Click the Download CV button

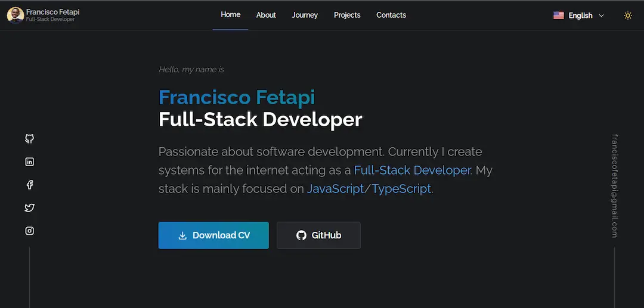(x=213, y=235)
